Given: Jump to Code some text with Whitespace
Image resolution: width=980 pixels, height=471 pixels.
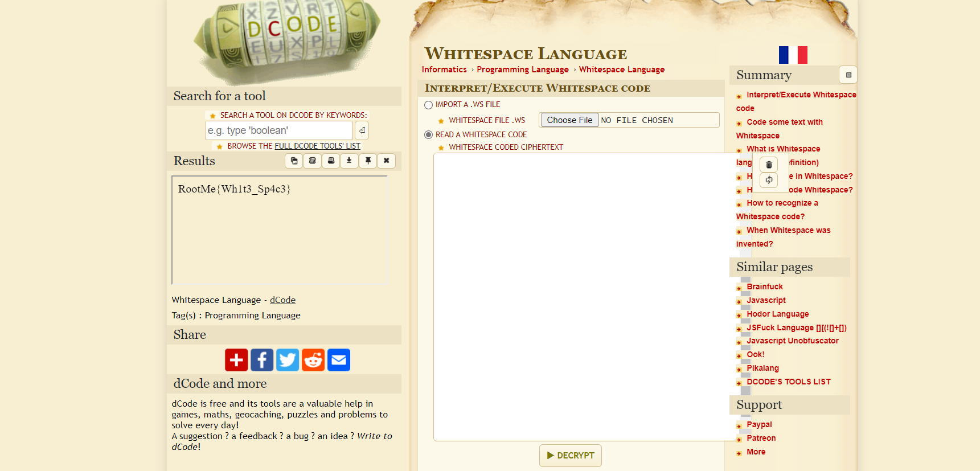Looking at the screenshot, I should [x=780, y=129].
